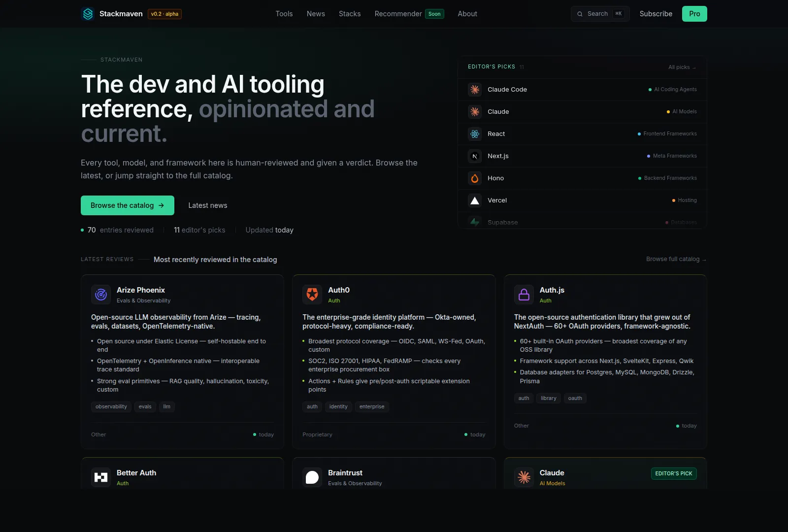Click the llm tag
This screenshot has width=788, height=532.
tap(167, 407)
